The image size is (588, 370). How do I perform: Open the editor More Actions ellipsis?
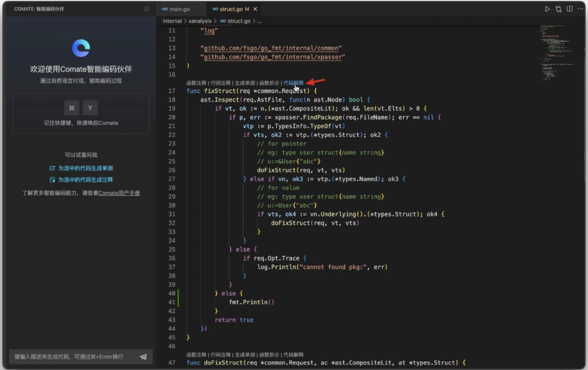pos(580,9)
